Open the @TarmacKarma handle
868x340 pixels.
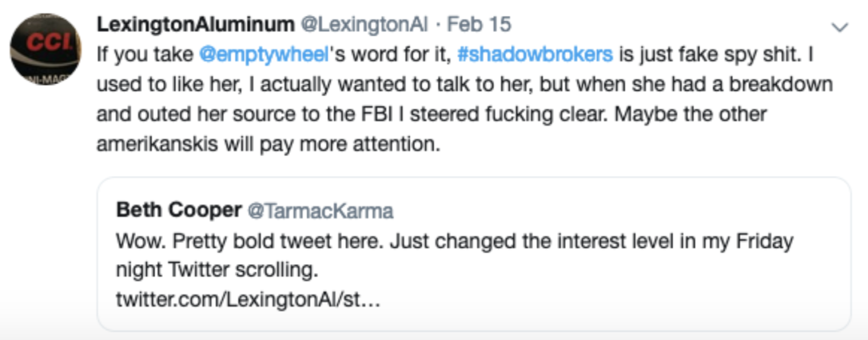(320, 211)
